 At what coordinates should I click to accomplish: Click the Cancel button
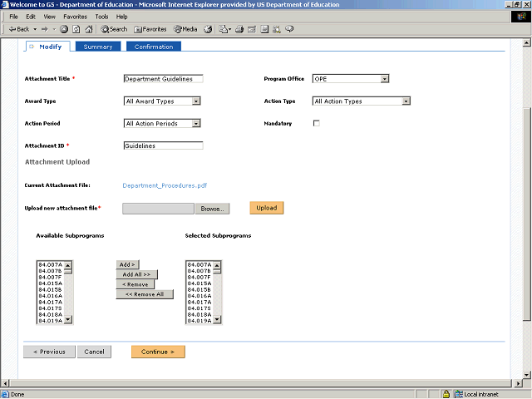(94, 352)
